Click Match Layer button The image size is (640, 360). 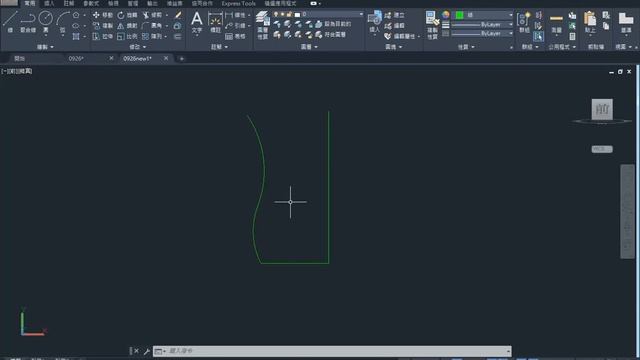(331, 35)
